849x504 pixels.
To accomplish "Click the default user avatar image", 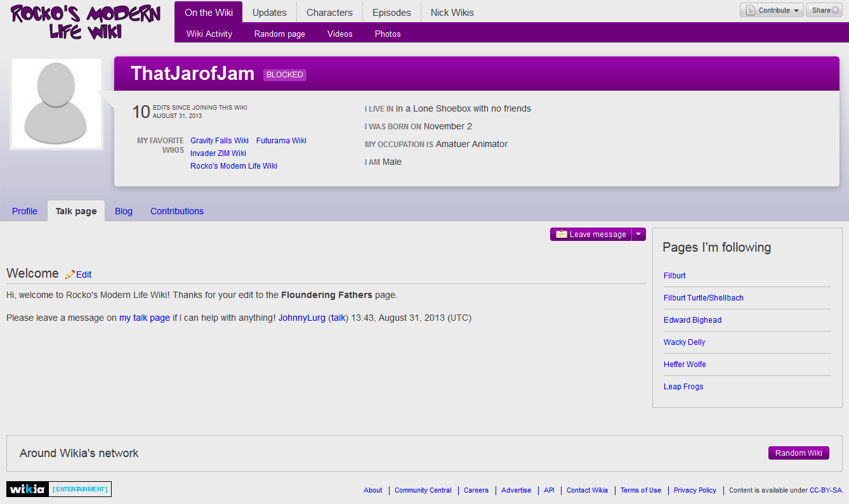I will [x=56, y=105].
